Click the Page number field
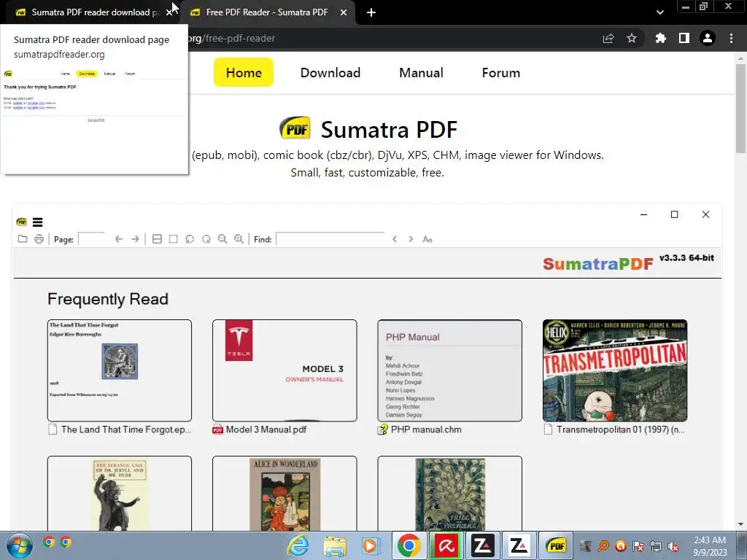 91,238
